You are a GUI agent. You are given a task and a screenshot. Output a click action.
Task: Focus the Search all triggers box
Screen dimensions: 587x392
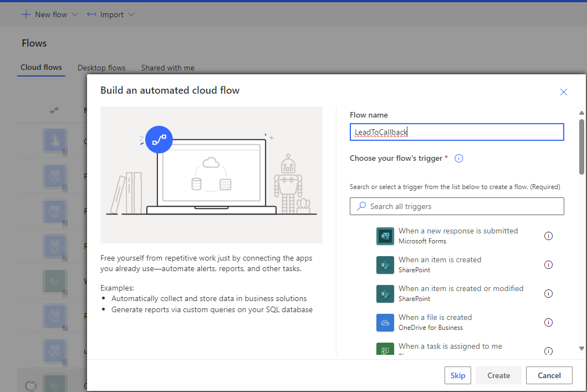pos(457,206)
